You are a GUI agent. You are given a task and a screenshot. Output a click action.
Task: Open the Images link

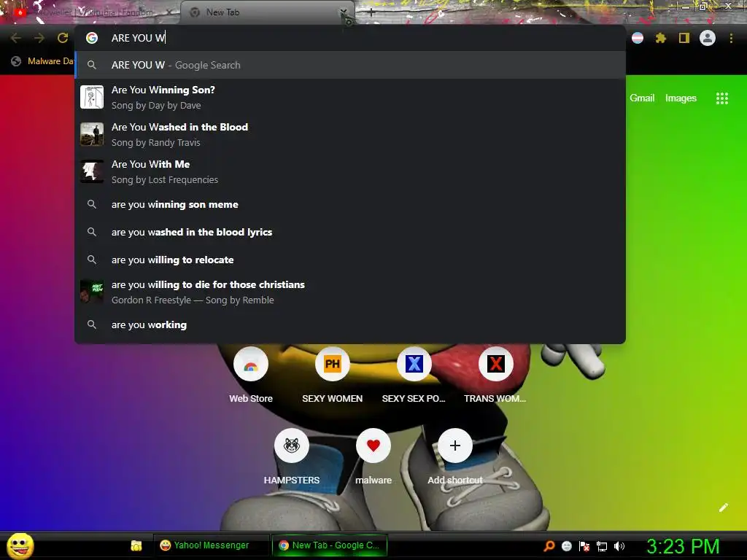click(681, 98)
